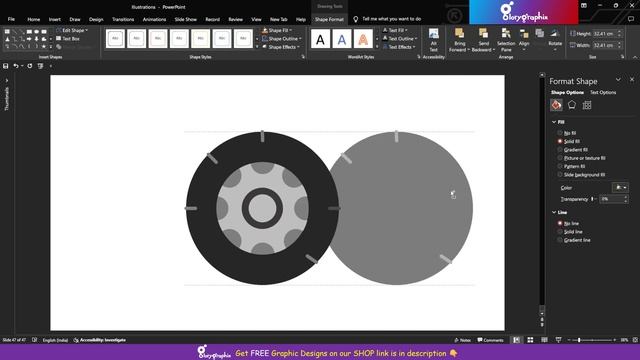Select the oval shape in shapes gallery
Image resolution: width=640 pixels, height=360 pixels.
tap(37, 31)
